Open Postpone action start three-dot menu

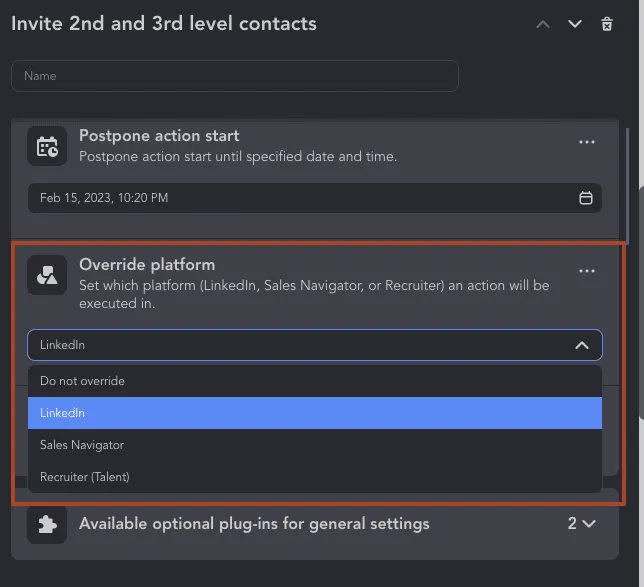click(x=586, y=142)
